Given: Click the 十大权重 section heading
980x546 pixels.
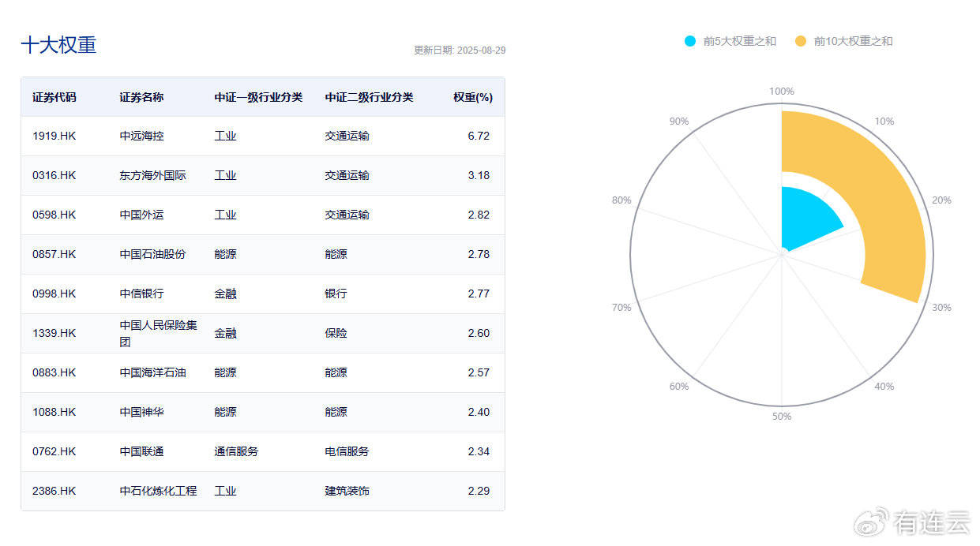Looking at the screenshot, I should pyautogui.click(x=58, y=45).
